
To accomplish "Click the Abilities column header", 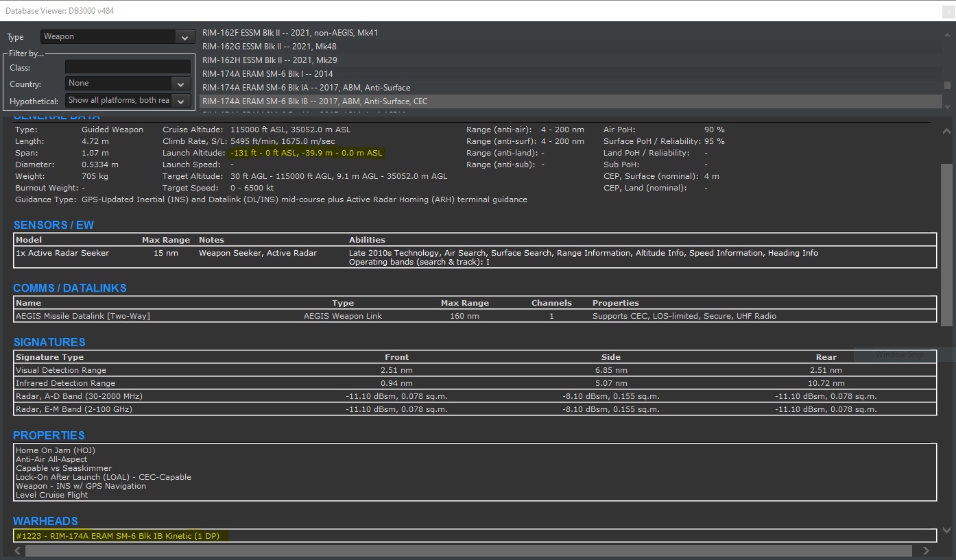I will [x=367, y=240].
